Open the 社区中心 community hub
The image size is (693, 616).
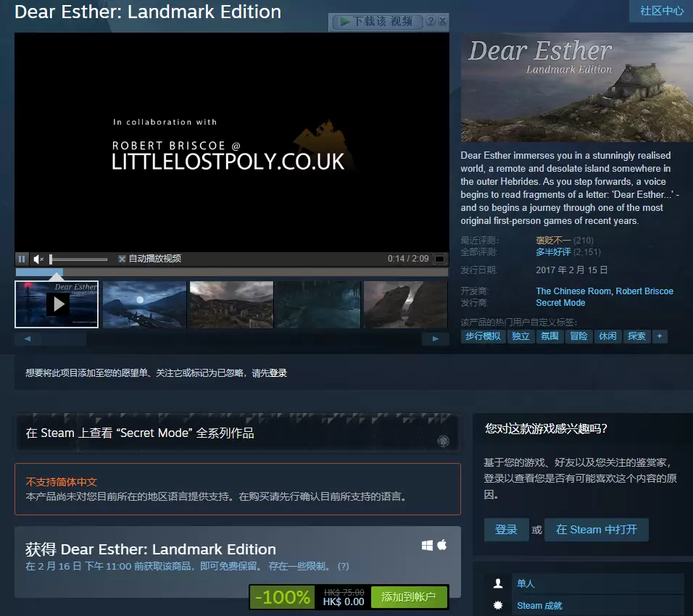[x=661, y=11]
